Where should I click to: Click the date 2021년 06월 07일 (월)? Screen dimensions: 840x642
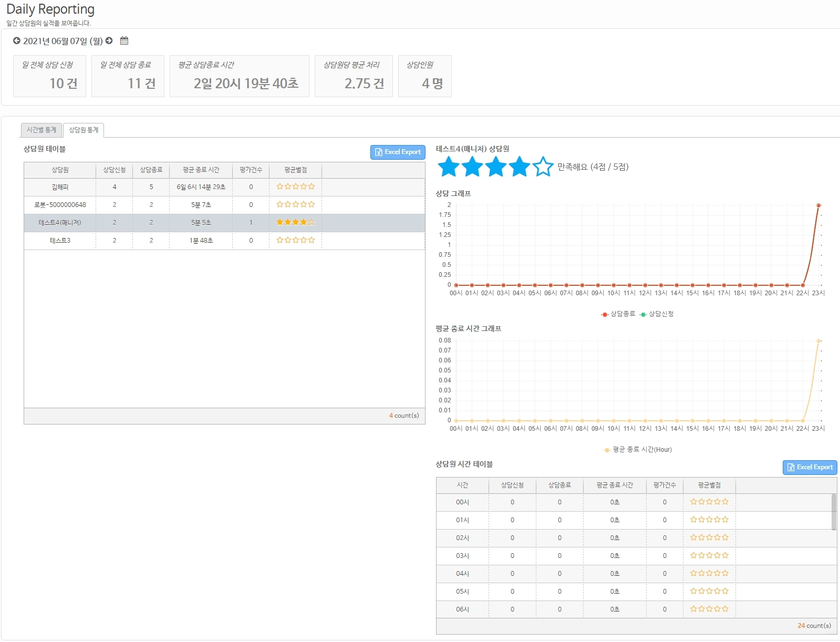(x=63, y=41)
